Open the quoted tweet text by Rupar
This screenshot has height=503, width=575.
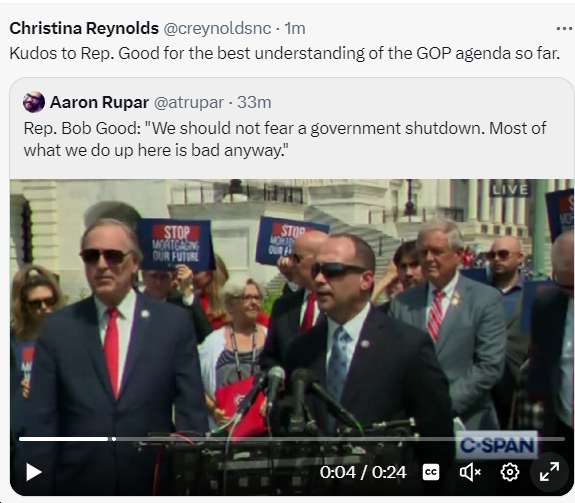(285, 139)
